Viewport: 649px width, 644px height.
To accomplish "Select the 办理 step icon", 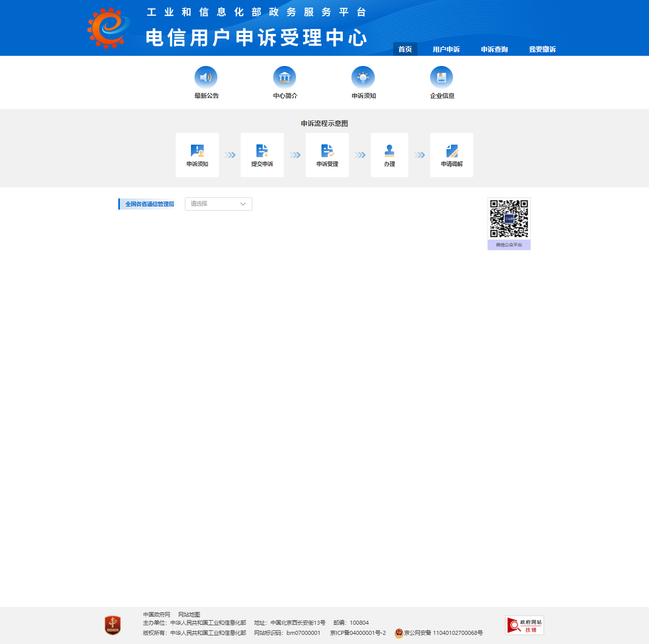I will (390, 151).
